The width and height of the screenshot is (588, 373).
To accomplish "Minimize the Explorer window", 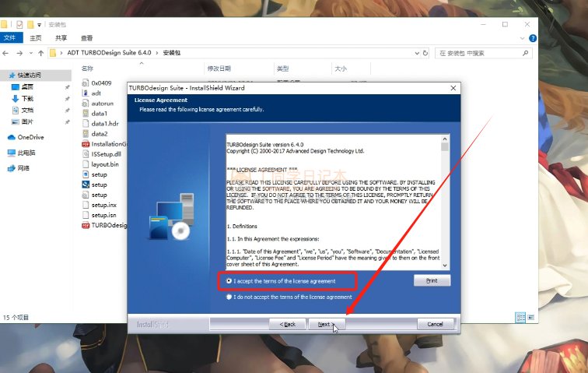I will [x=483, y=24].
